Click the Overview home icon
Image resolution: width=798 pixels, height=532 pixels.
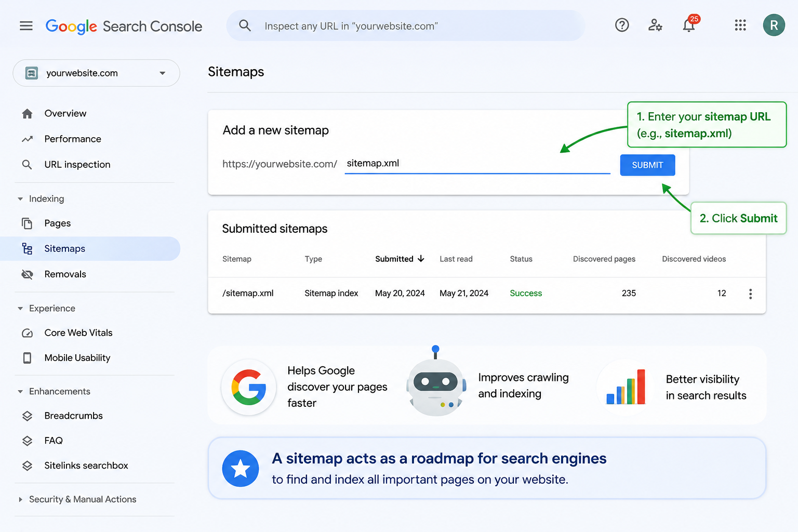coord(28,114)
